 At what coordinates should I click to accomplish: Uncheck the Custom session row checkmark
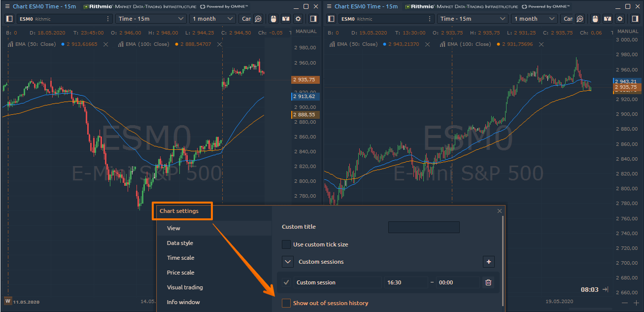tap(286, 282)
